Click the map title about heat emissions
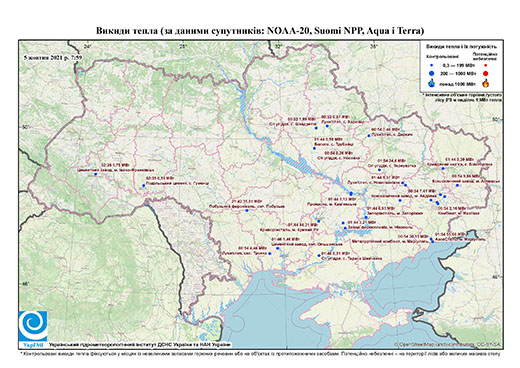Viewport: 520px width, 368px height. [260, 31]
